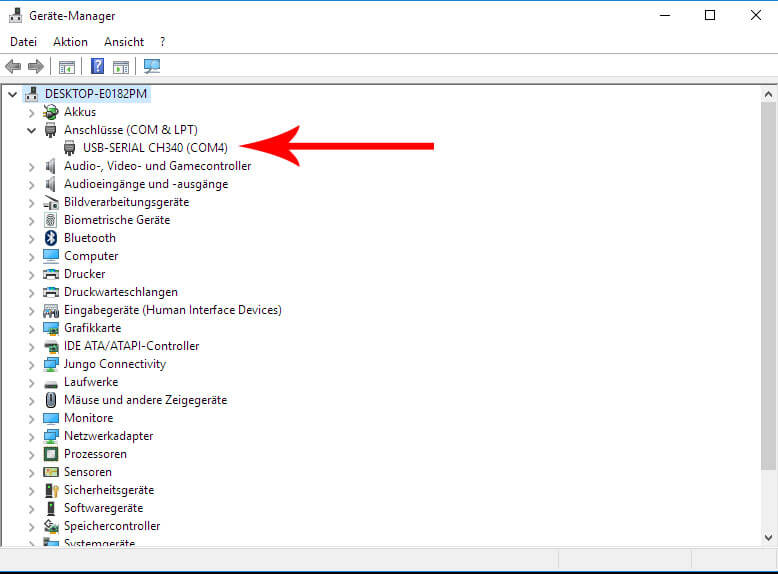Click the vertical scrollbar thumb
This screenshot has height=574, width=778.
[x=768, y=286]
